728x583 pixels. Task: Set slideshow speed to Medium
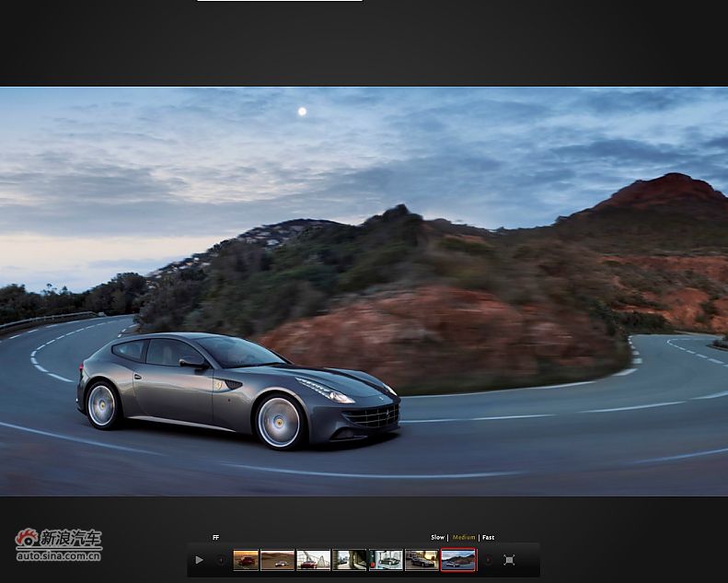click(x=464, y=537)
